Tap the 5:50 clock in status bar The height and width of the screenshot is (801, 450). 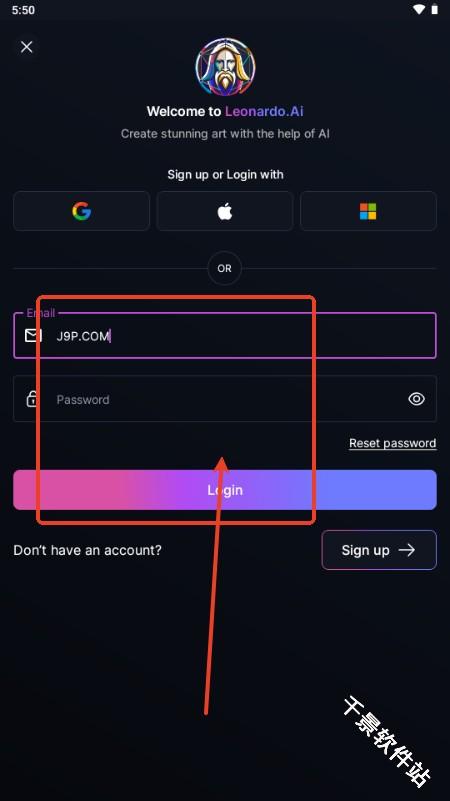click(x=23, y=10)
